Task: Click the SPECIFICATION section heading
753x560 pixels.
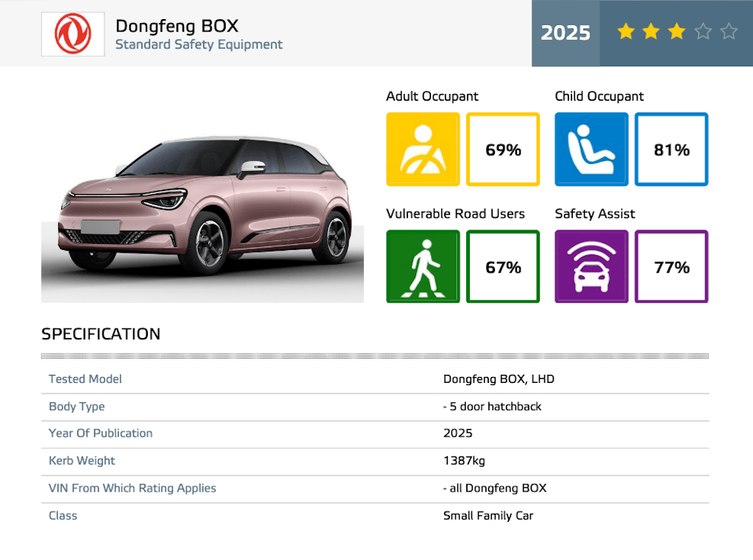Action: click(101, 334)
